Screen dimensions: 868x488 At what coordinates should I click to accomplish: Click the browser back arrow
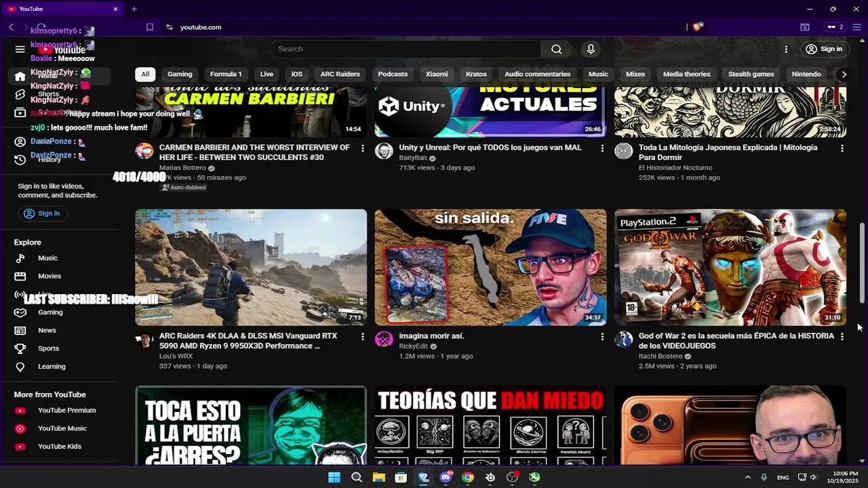pyautogui.click(x=11, y=27)
